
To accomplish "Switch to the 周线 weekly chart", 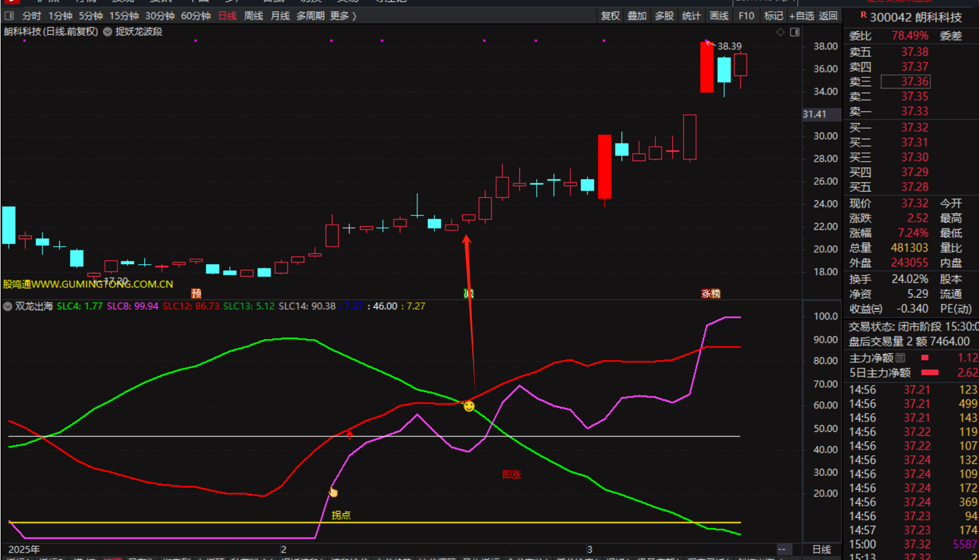I will pos(253,16).
